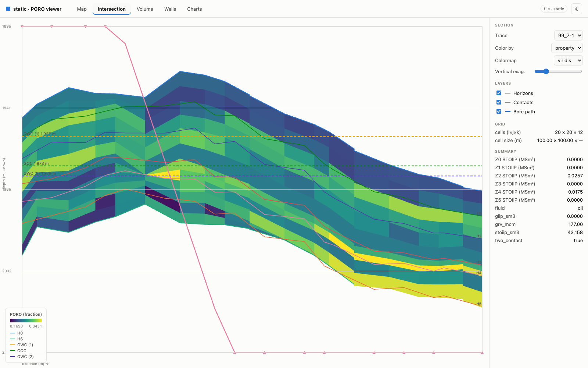Open the Trace dropdown 99_7-1
Image resolution: width=588 pixels, height=368 pixels.
(x=569, y=35)
